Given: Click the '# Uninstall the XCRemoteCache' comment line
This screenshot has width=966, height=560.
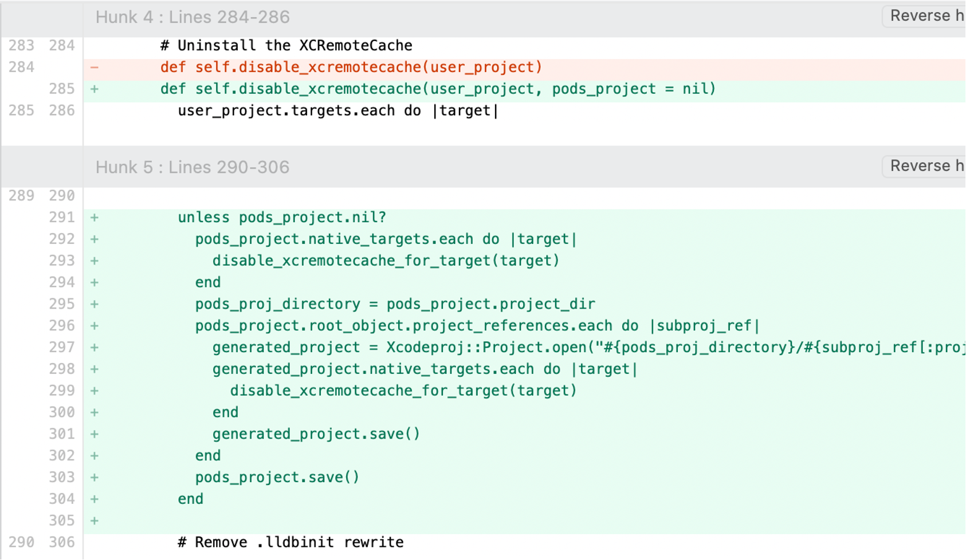Looking at the screenshot, I should click(x=286, y=46).
